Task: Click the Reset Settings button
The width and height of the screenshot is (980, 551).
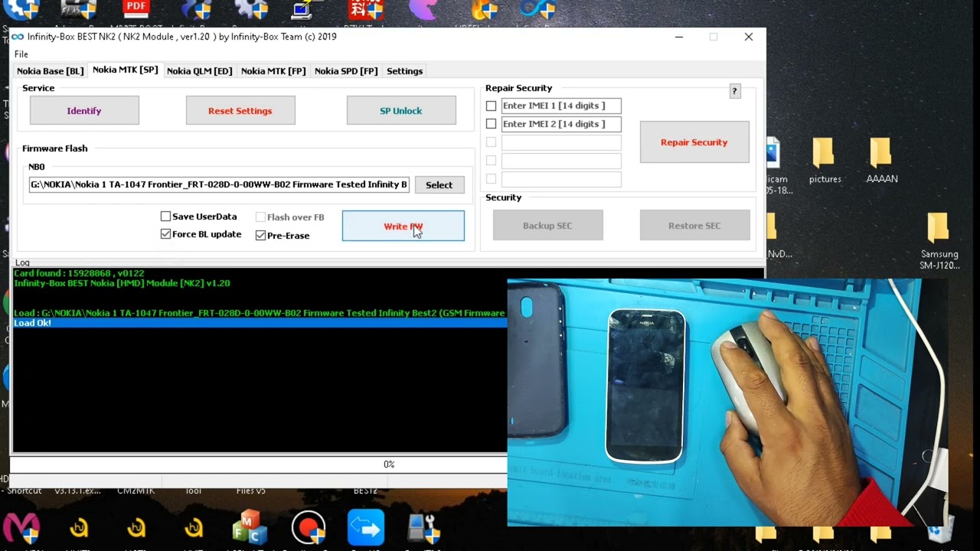Action: [240, 110]
